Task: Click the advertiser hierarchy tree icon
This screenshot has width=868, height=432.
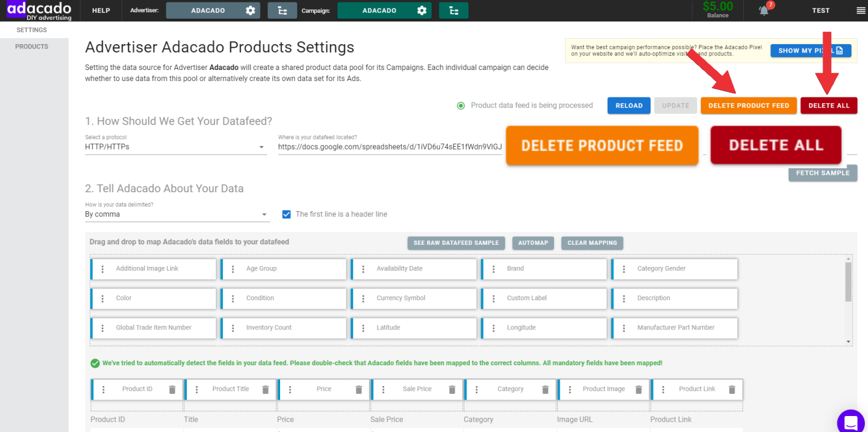Action: tap(283, 10)
